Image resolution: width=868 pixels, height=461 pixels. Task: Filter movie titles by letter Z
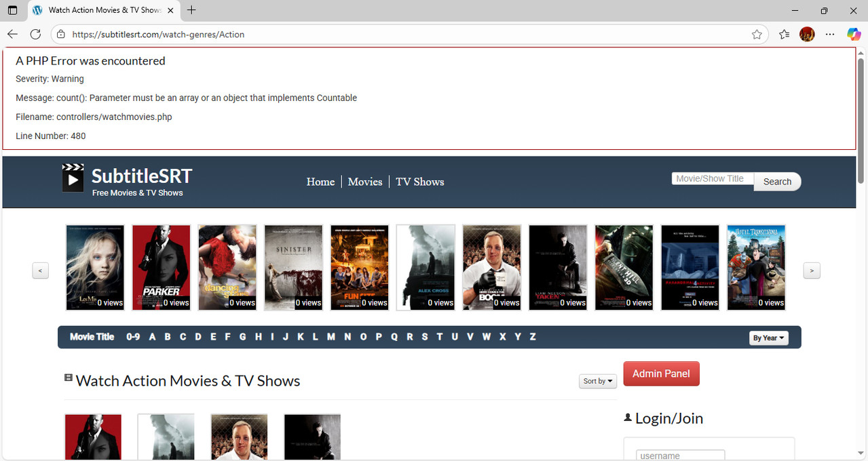pos(533,337)
